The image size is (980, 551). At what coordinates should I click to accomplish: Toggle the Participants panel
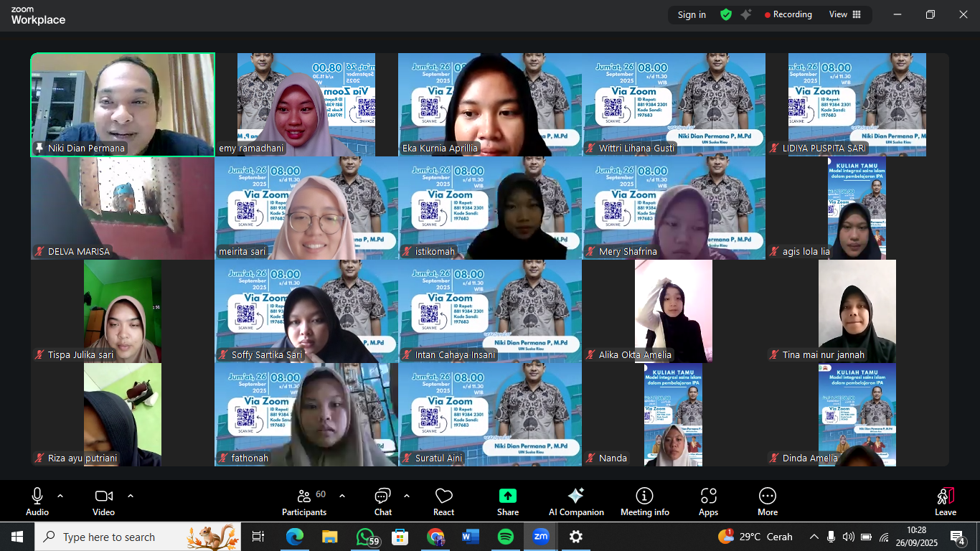click(304, 496)
